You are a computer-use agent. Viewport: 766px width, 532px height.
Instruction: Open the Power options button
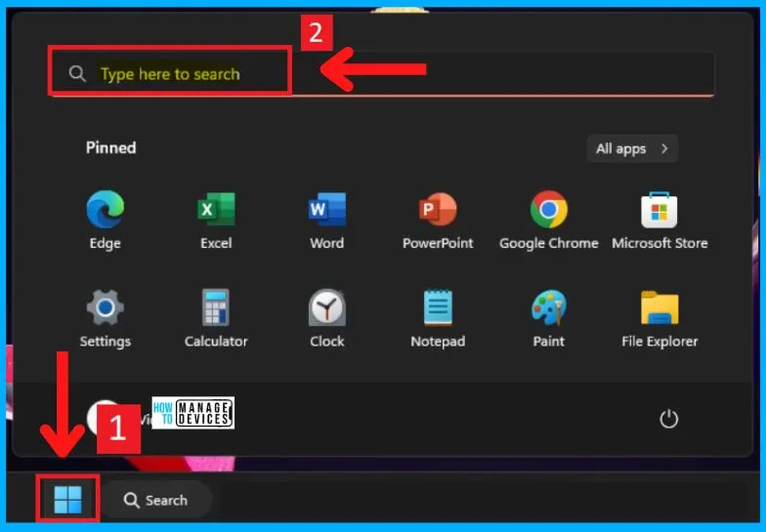pos(668,419)
